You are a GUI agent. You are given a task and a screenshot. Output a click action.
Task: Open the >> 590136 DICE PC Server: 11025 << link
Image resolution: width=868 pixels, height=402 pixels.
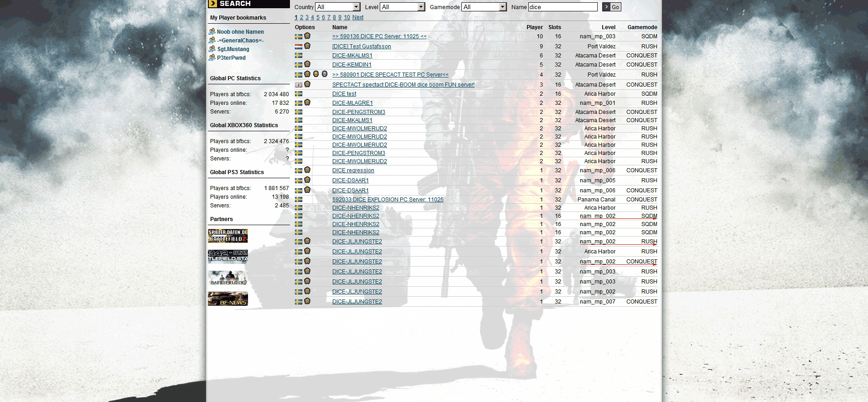[379, 36]
